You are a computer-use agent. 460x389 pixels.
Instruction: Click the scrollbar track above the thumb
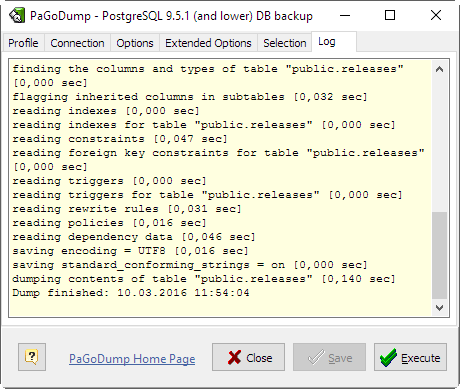pos(439,144)
